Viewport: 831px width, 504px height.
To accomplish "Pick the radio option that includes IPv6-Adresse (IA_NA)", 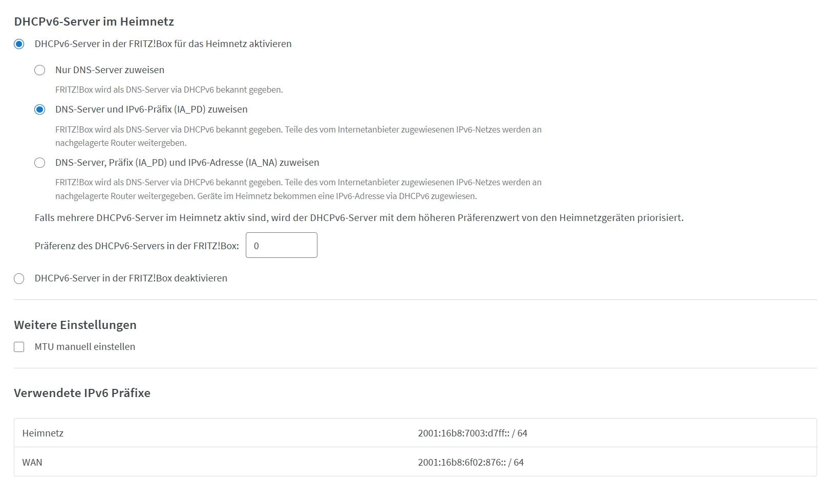I will (x=39, y=163).
